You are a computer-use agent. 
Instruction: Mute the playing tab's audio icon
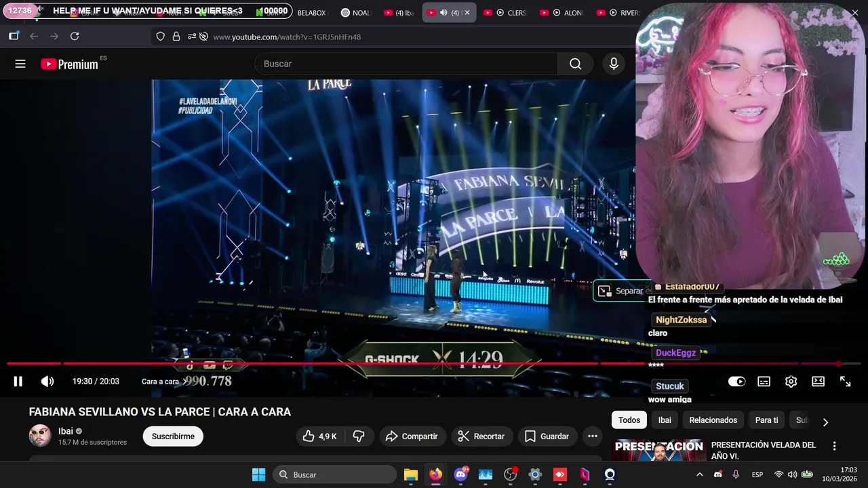point(443,13)
